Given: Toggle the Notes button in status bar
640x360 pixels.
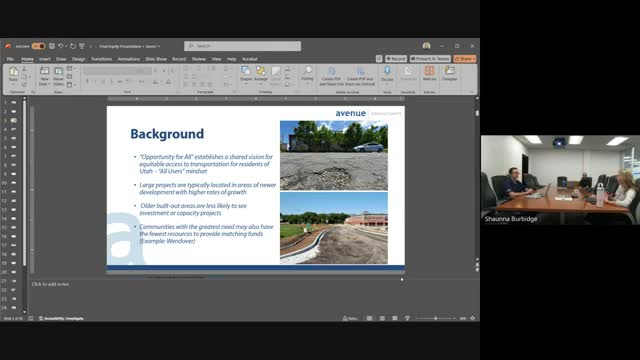Looking at the screenshot, I should (x=350, y=318).
